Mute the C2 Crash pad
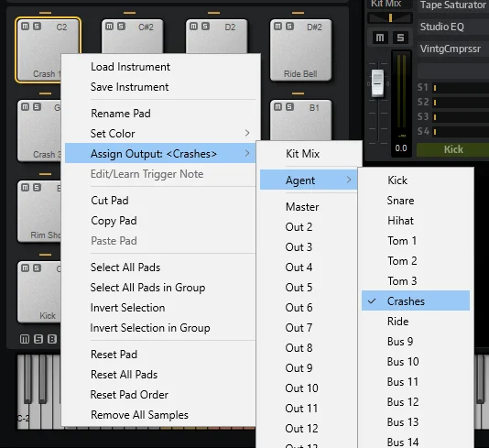Screen dimensions: 489x448 coord(26,27)
